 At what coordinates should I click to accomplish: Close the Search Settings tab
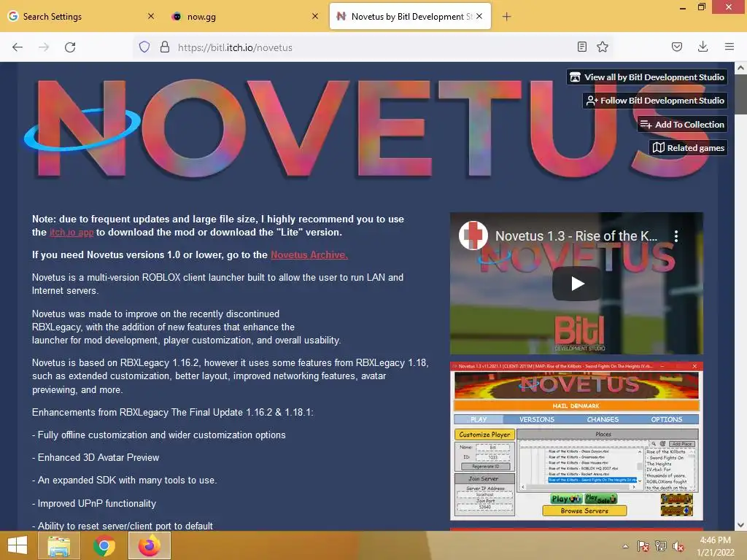click(151, 16)
